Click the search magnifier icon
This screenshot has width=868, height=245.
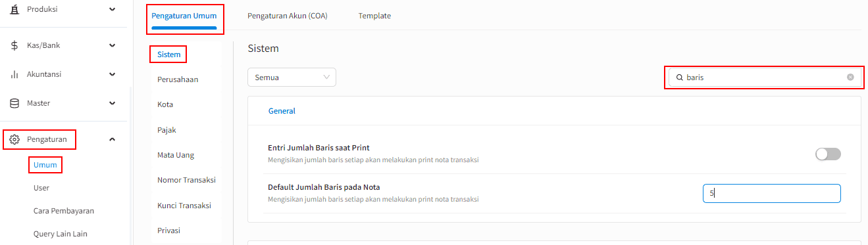click(680, 78)
